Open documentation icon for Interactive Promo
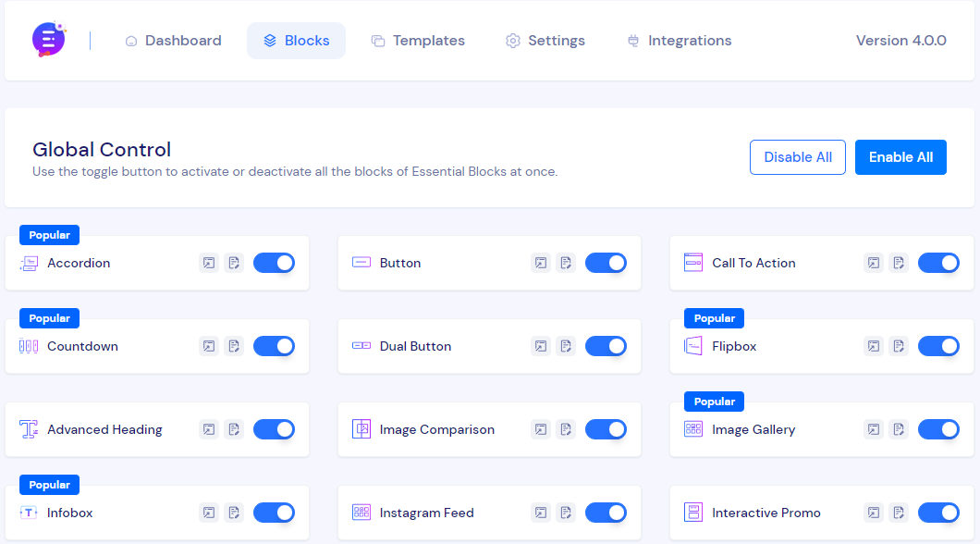This screenshot has width=980, height=544. click(898, 513)
